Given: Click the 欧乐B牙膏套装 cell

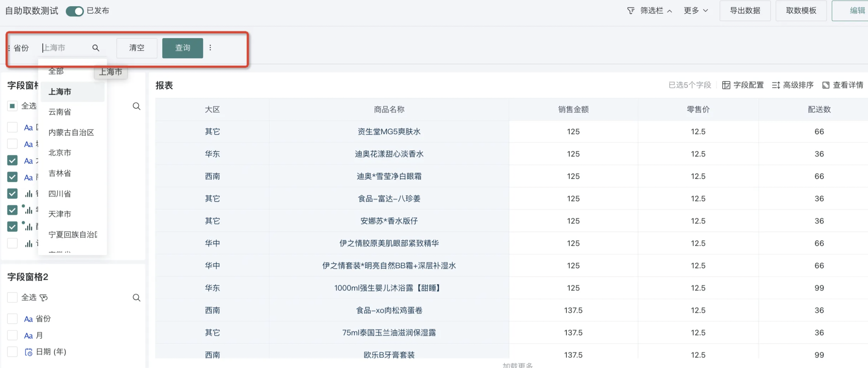Looking at the screenshot, I should tap(389, 355).
